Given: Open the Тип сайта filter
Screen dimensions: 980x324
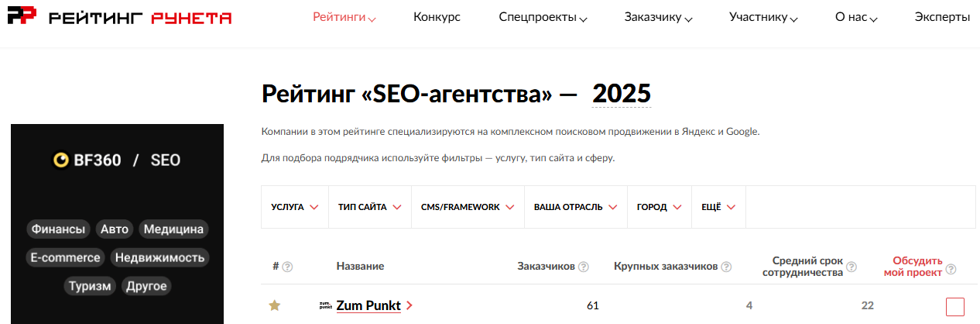Looking at the screenshot, I should 369,207.
